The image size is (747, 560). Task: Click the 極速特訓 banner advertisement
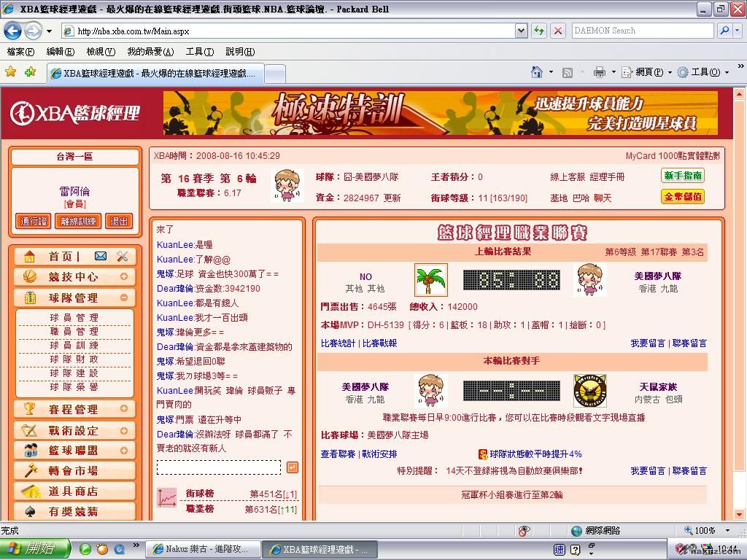pos(441,113)
